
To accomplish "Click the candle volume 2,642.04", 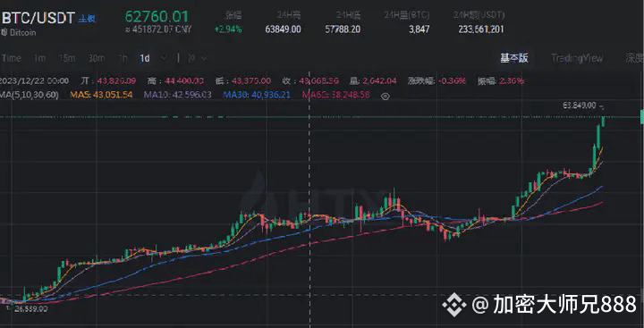I will click(379, 80).
